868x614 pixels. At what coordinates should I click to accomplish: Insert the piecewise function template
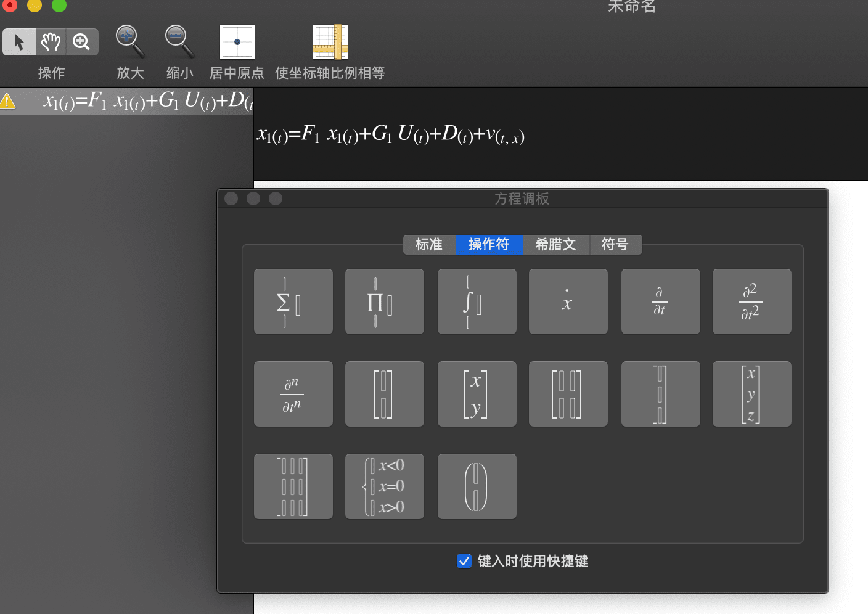pos(384,486)
